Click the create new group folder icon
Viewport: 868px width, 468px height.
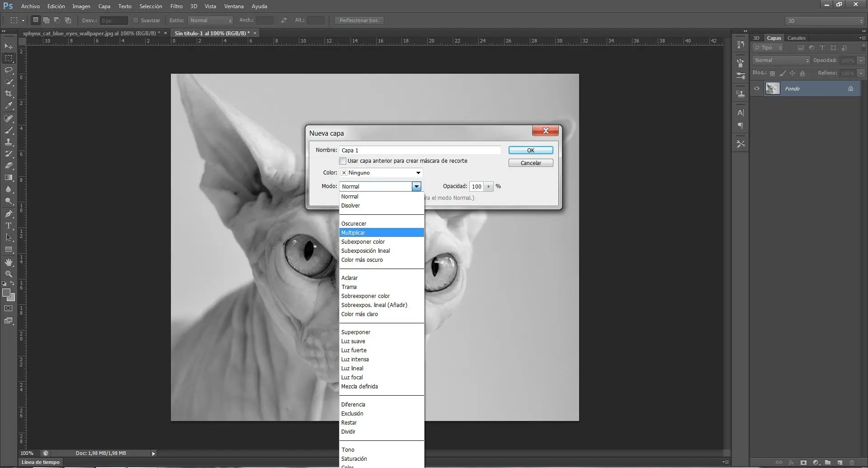click(x=827, y=463)
